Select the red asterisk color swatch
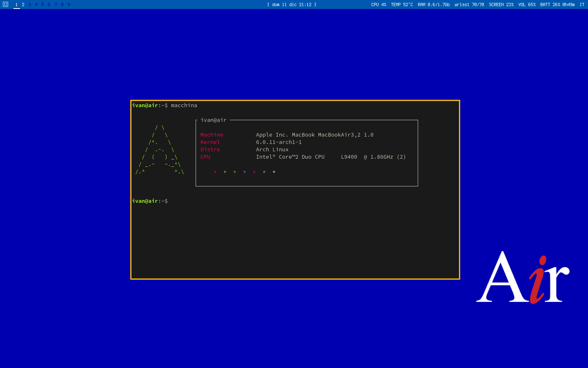The height and width of the screenshot is (368, 588). [x=215, y=172]
